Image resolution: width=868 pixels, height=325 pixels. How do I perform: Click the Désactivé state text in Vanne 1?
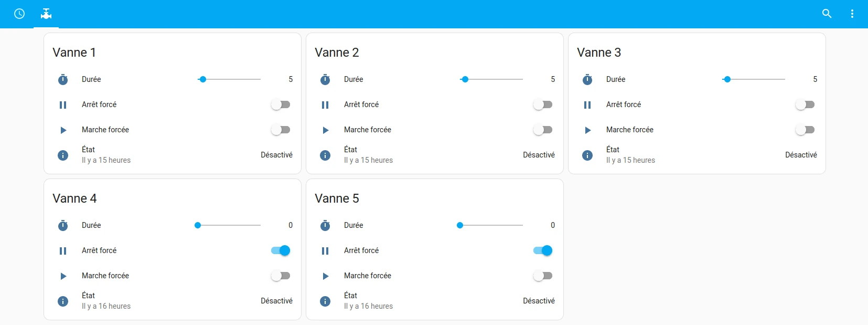(x=276, y=155)
